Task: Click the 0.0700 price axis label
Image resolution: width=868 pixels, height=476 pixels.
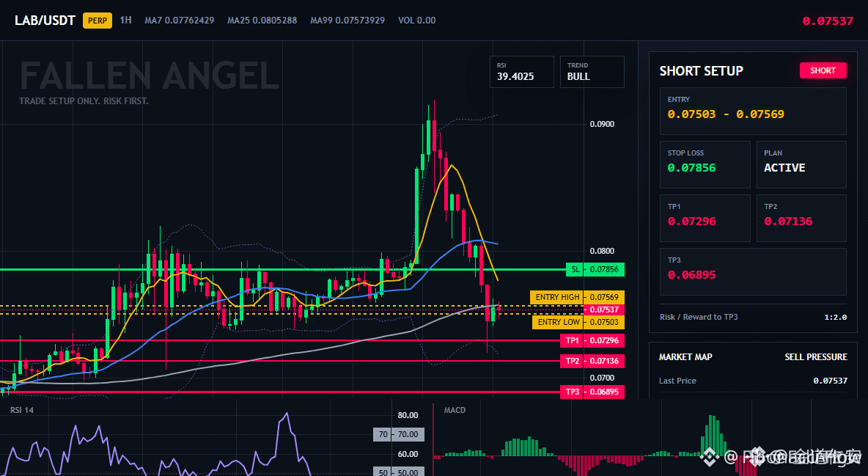Action: 602,378
